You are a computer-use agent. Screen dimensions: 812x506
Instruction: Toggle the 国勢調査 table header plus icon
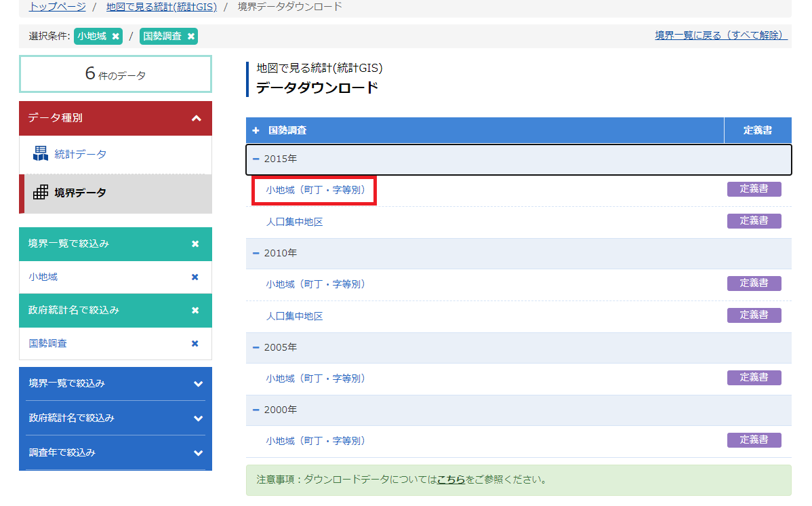pyautogui.click(x=256, y=130)
